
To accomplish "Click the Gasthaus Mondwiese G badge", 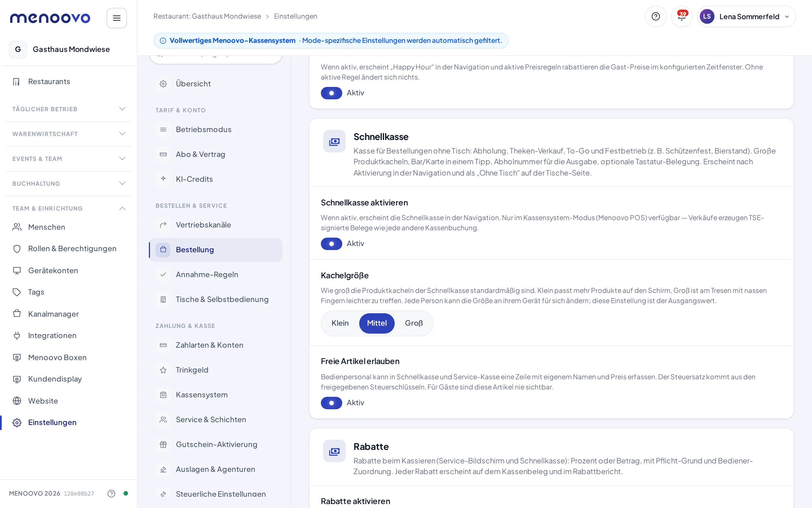I will 18,49.
